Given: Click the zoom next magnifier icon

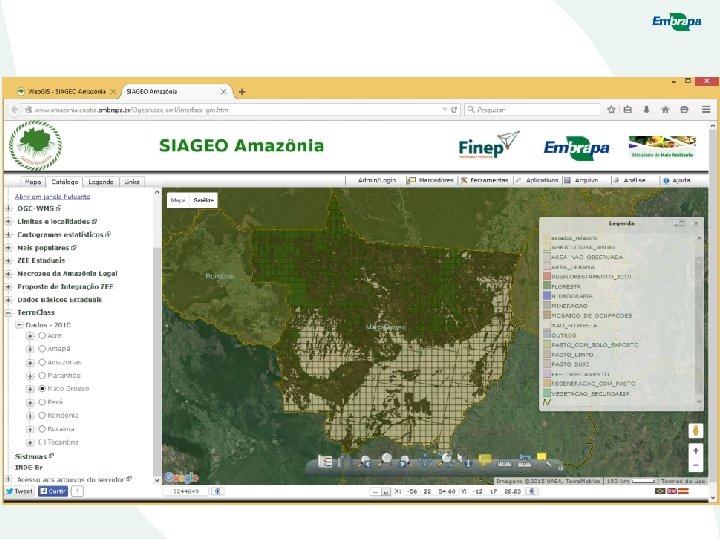Looking at the screenshot, I should pyautogui.click(x=405, y=461).
